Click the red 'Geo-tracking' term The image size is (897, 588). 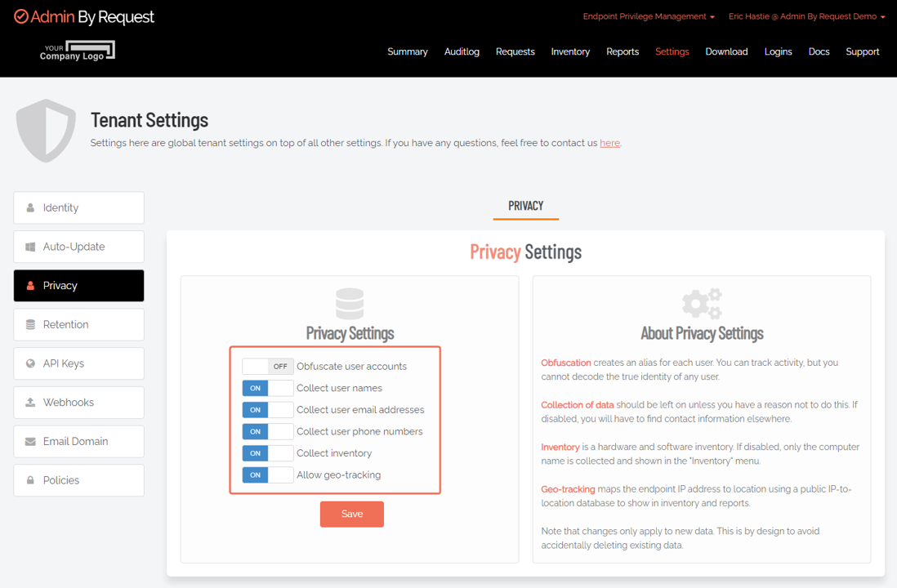[x=568, y=489]
